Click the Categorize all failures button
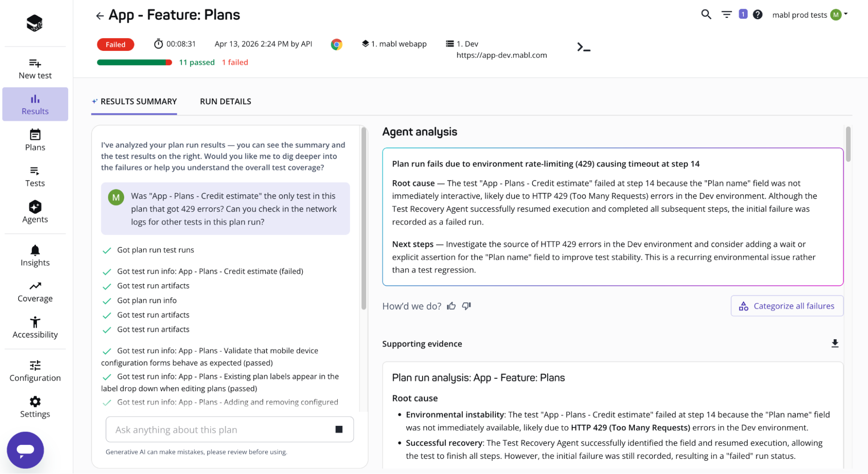The width and height of the screenshot is (868, 474). (x=787, y=306)
